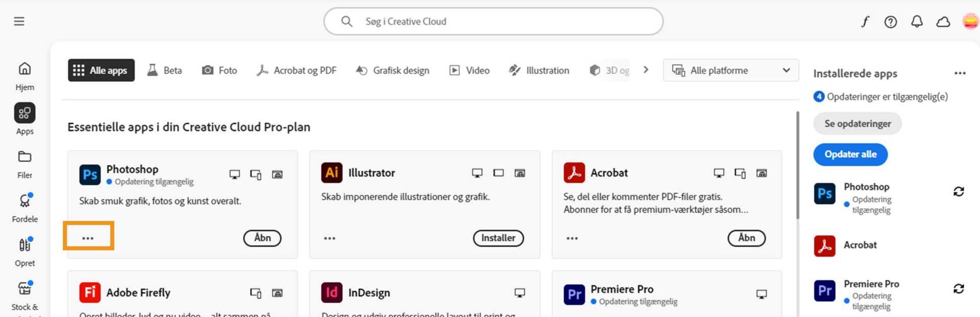Screen dimensions: 980x317
Task: Switch to Grafisk design tab
Action: (393, 70)
